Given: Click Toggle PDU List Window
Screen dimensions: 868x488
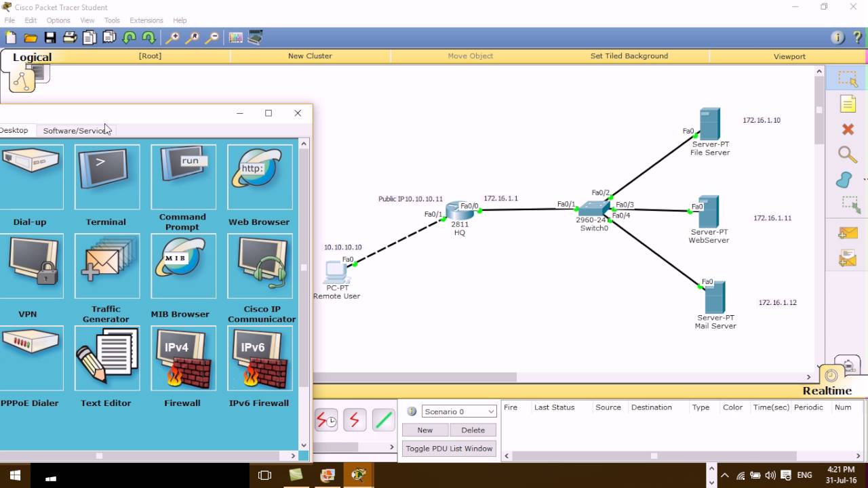Looking at the screenshot, I should coord(449,449).
